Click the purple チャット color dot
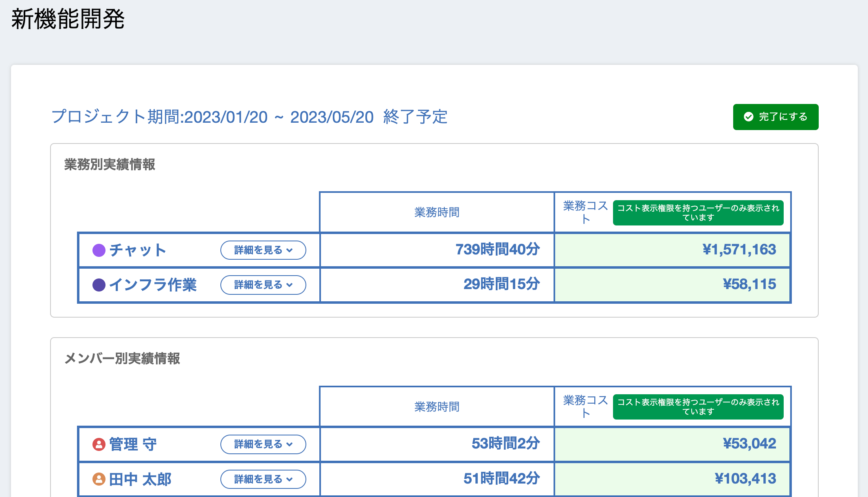 pyautogui.click(x=99, y=250)
